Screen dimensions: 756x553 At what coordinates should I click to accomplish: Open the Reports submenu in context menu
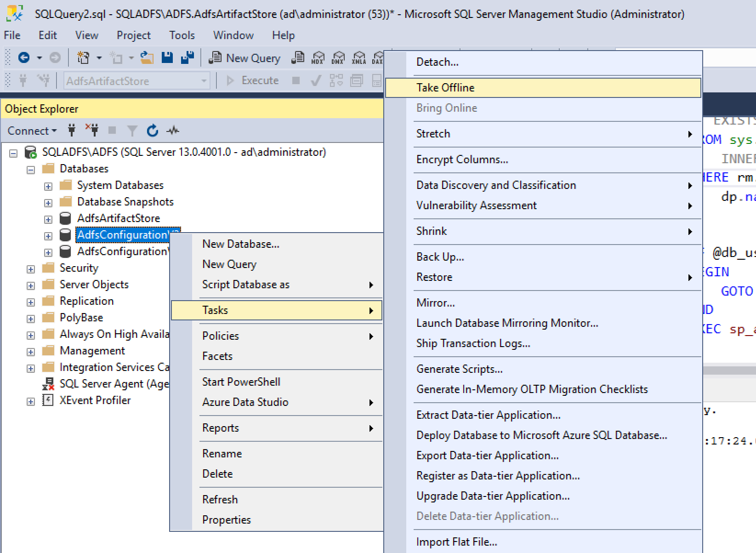point(277,428)
